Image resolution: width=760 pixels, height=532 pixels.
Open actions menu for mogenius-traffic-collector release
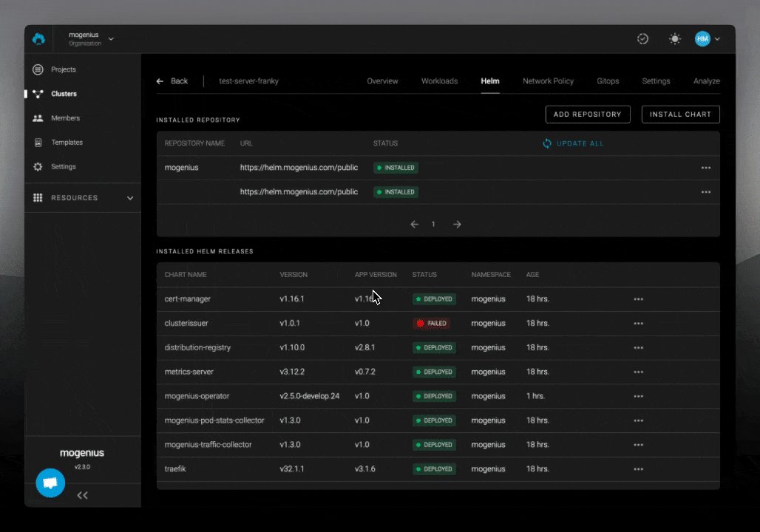pos(638,444)
